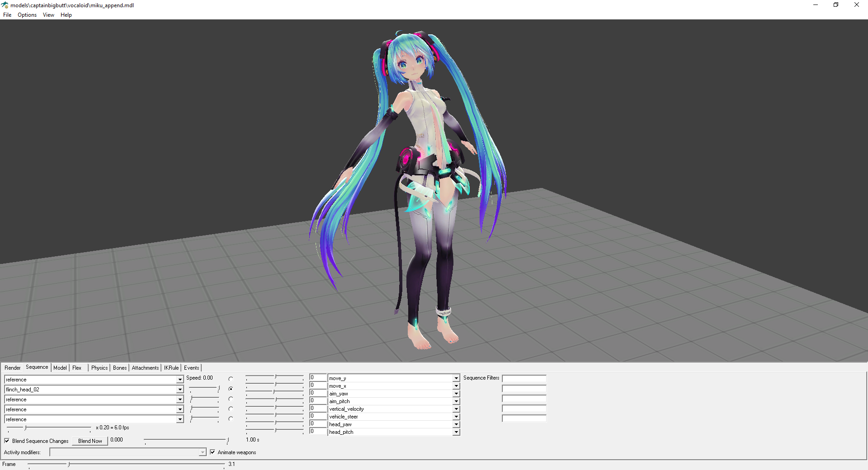The height and width of the screenshot is (470, 868).
Task: Click the blend time slider left of 1.00 s
Action: [x=187, y=440]
